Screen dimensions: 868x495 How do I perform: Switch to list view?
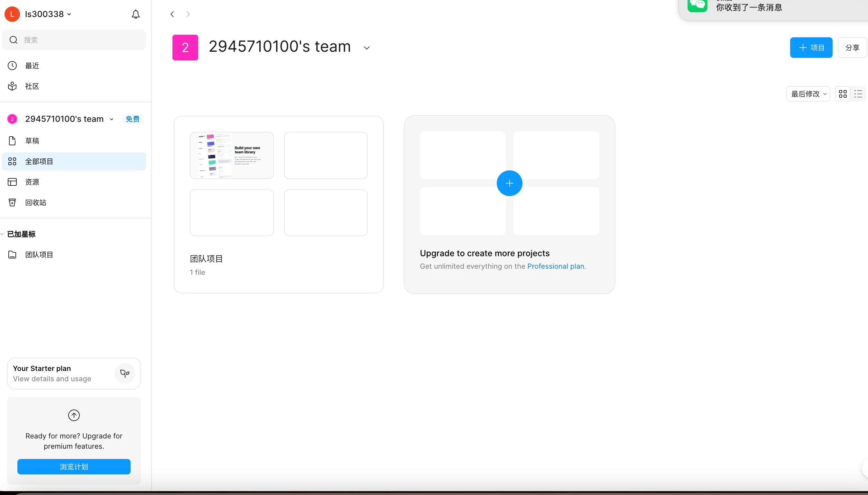coord(858,94)
